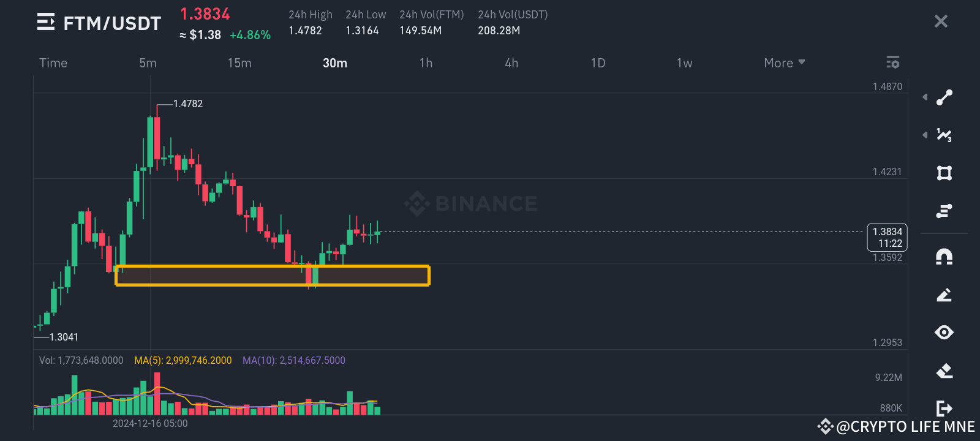Select the 1D chart interval
Image resolution: width=980 pixels, height=441 pixels.
[x=598, y=62]
